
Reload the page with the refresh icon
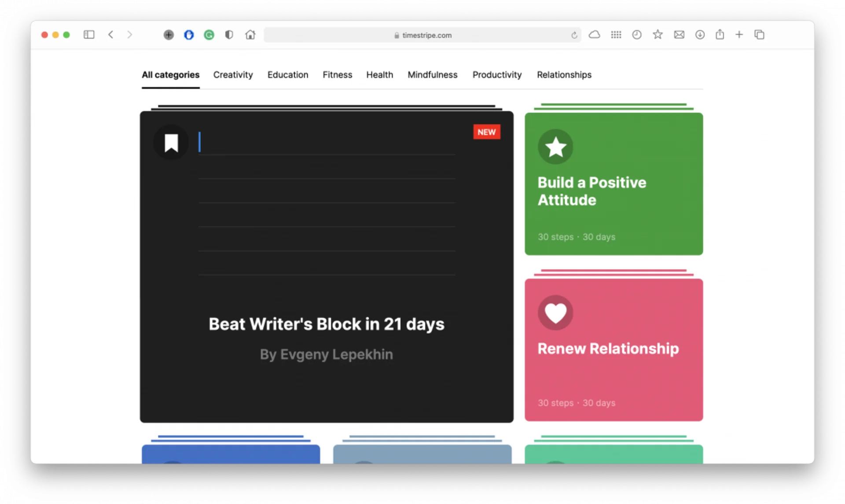[x=574, y=35]
